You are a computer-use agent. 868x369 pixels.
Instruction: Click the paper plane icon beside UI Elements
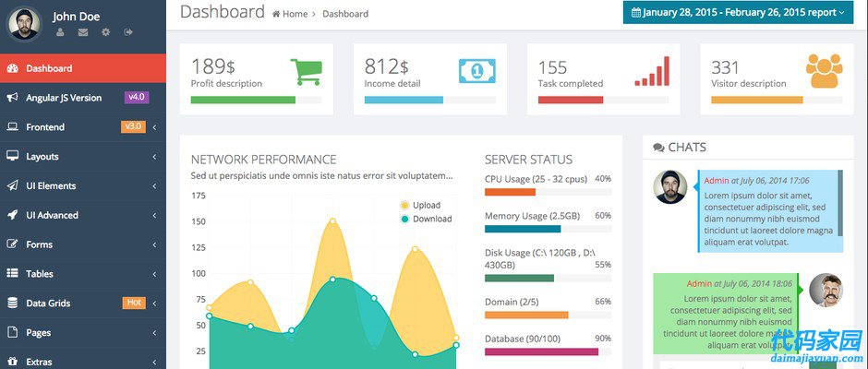point(12,185)
